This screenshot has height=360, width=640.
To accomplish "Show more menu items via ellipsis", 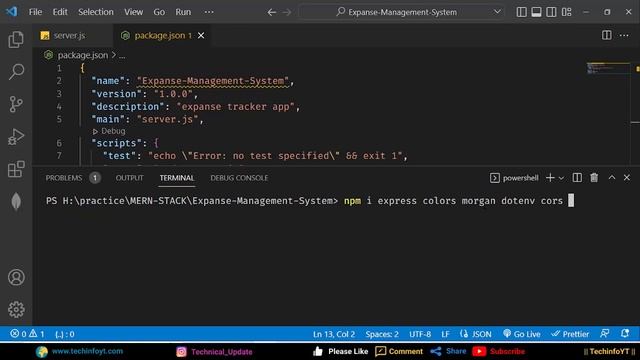I will [209, 12].
